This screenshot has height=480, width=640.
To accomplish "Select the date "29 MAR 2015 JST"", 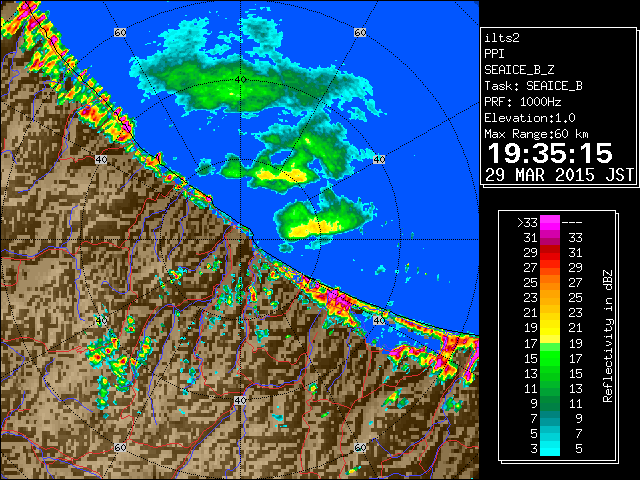I will click(560, 175).
